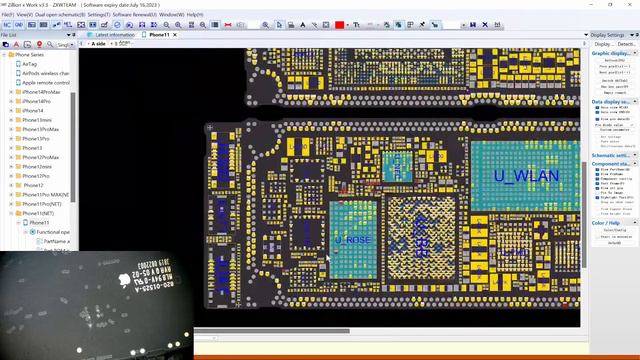Expand the iPhone14Pro folder
Image resolution: width=640 pixels, height=360 pixels.
point(11,101)
